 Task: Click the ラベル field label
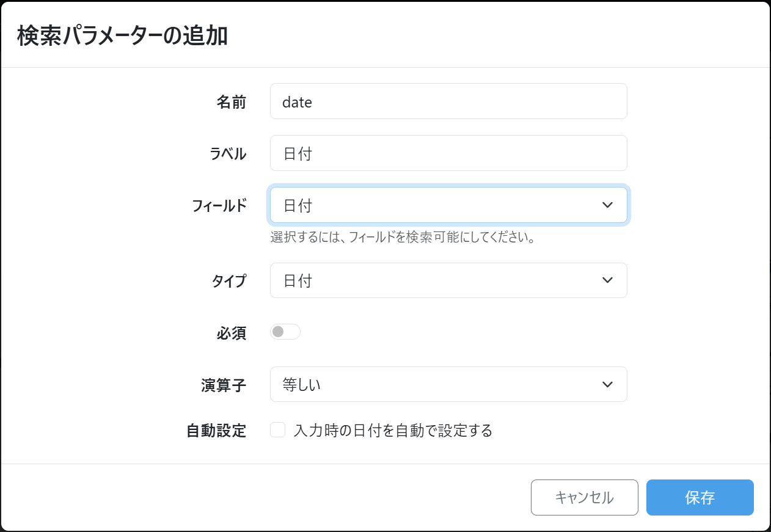point(228,154)
